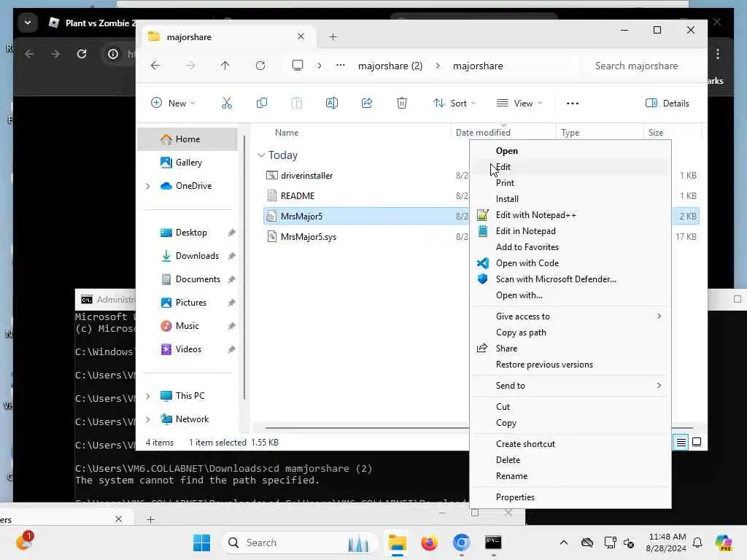
Task: Collapse the Today group
Action: [261, 155]
